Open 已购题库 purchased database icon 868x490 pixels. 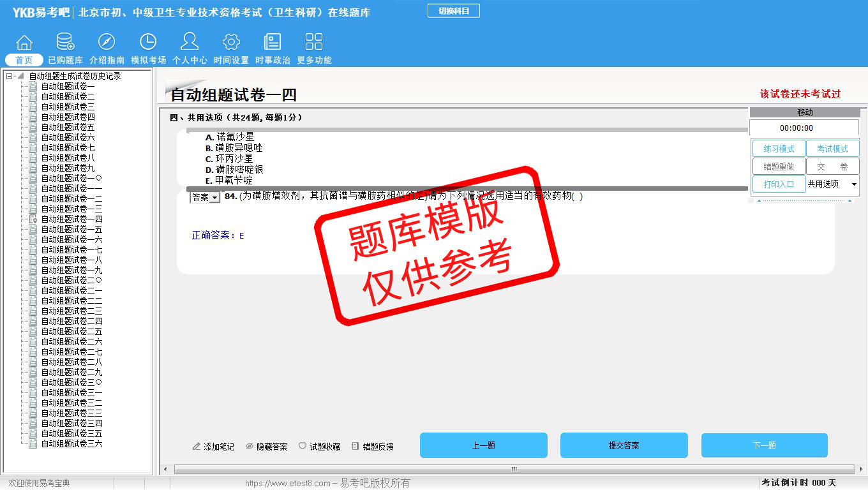pyautogui.click(x=65, y=43)
